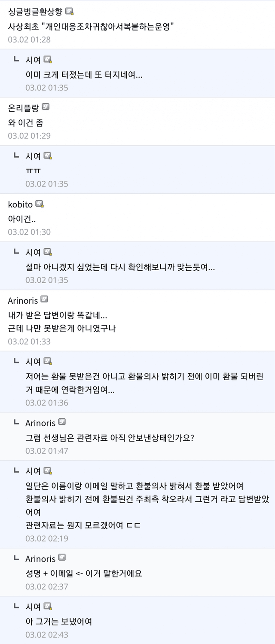Viewport: 275px width, 644px height.
Task: Click 시여's icon above "아 그거는 보냈어여"
Action: [x=48, y=606]
